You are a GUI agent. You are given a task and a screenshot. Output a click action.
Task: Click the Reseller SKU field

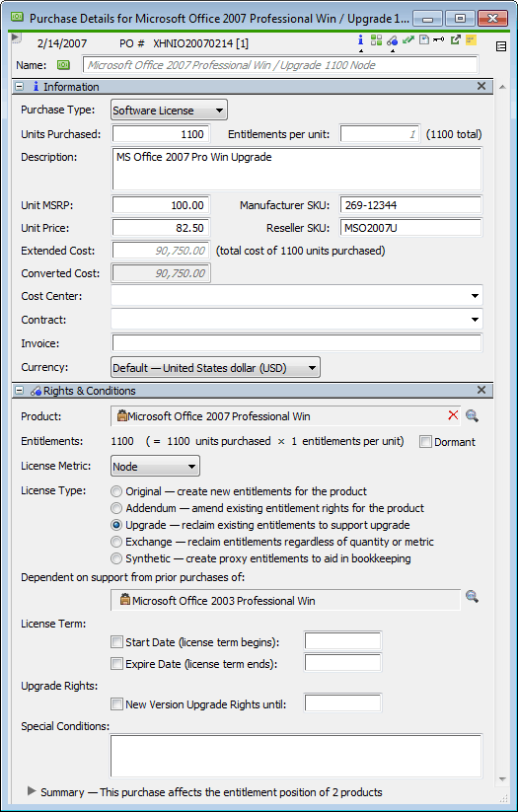tap(410, 227)
